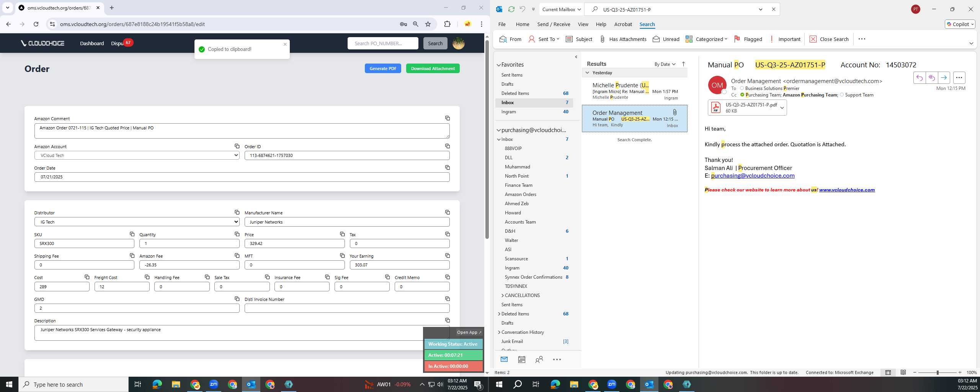Open Zoom from left taskbar
The image size is (980, 392).
pyautogui.click(x=214, y=384)
